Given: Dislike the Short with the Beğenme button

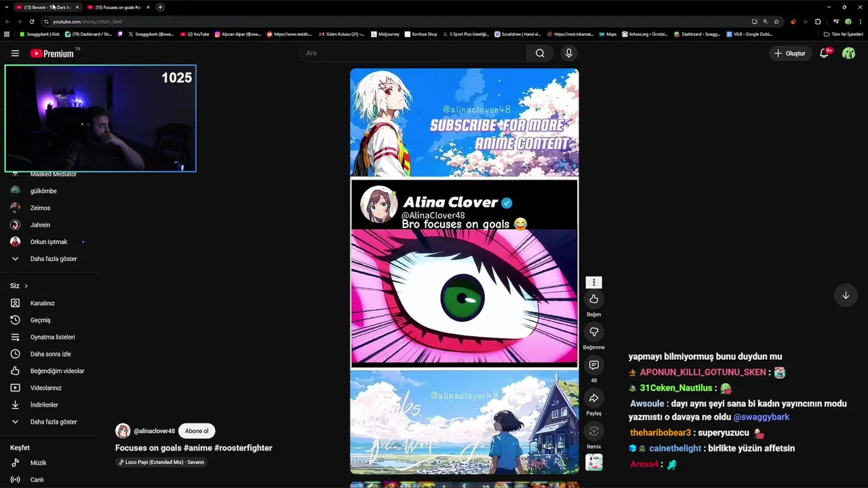Looking at the screenshot, I should click(x=594, y=331).
